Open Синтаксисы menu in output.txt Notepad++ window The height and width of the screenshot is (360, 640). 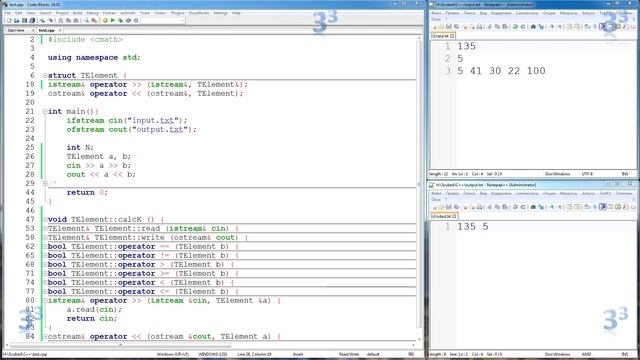(527, 193)
